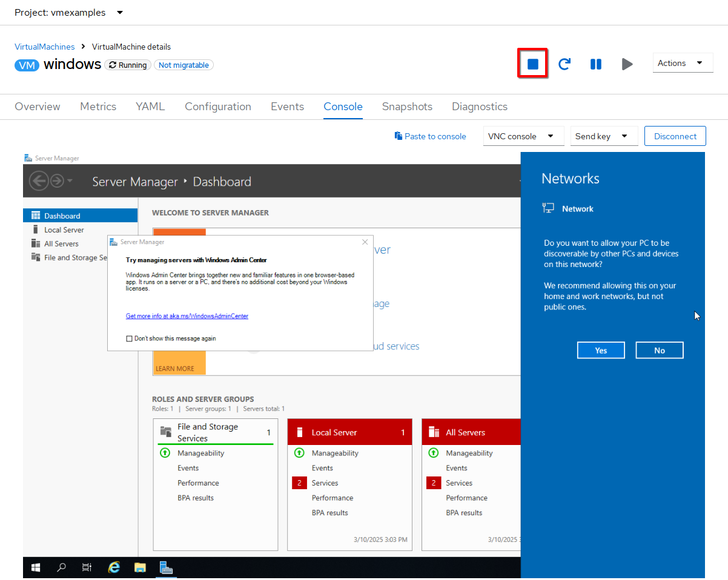Close the Windows Admin Center dialog
Screen dimensions: 728x580
pos(365,242)
